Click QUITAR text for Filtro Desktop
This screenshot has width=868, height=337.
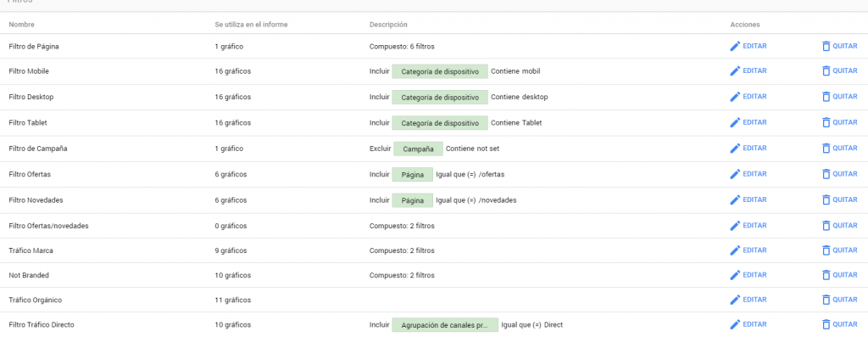(845, 97)
